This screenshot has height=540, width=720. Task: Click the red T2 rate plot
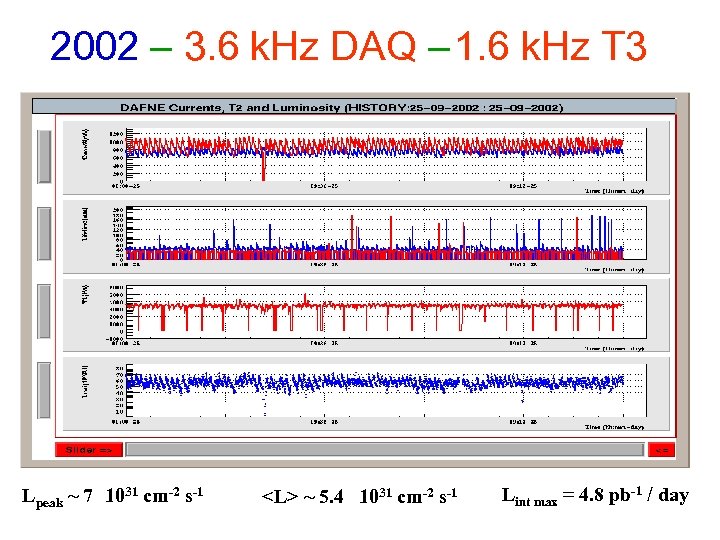point(386,312)
